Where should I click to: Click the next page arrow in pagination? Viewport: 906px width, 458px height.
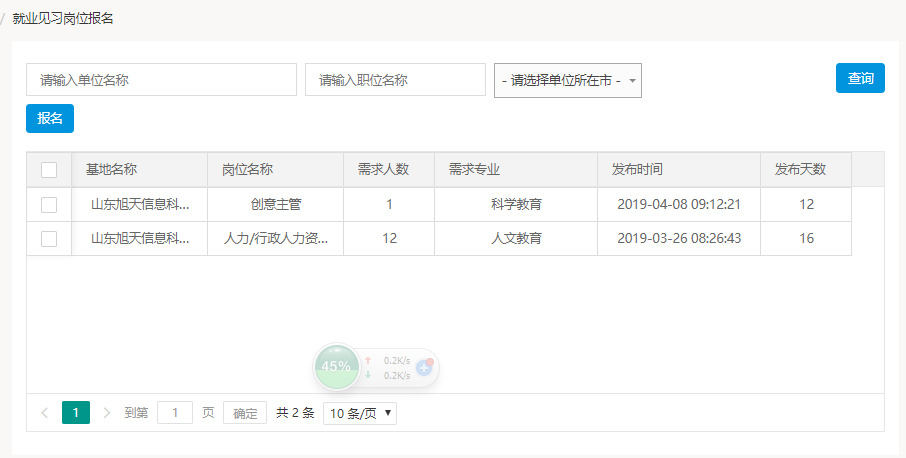coord(107,413)
